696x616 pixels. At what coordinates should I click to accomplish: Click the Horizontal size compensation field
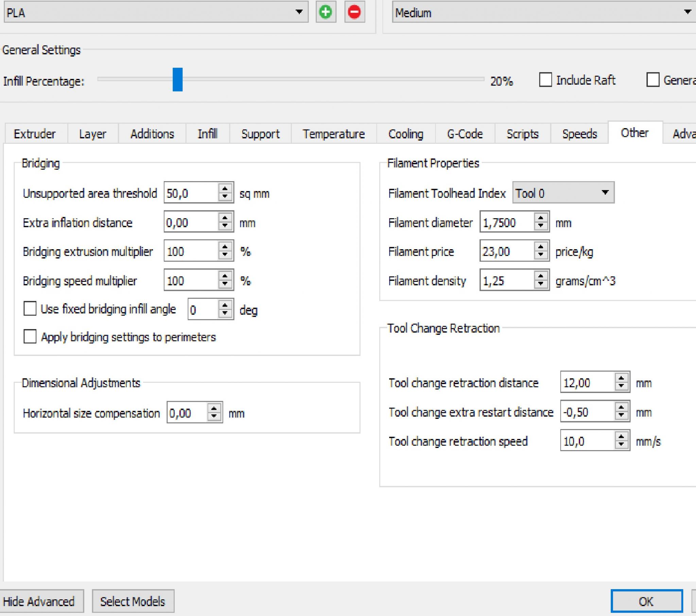[x=187, y=413]
